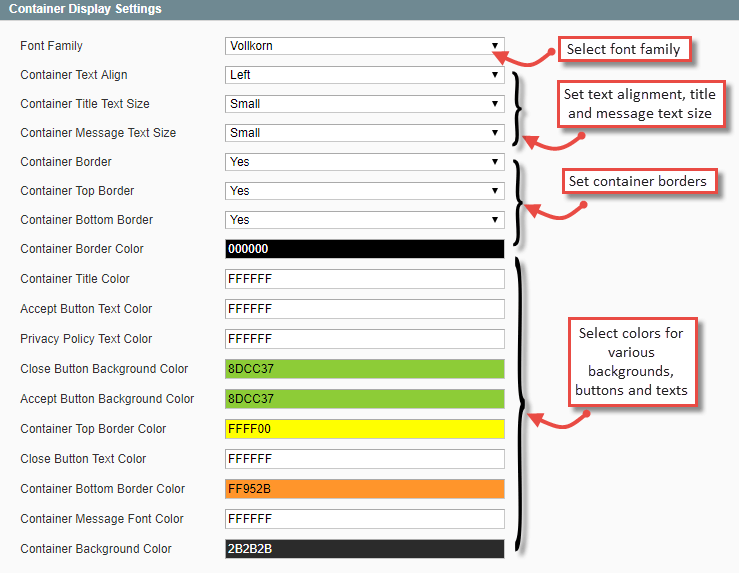This screenshot has height=573, width=739.
Task: Click the Container Display Settings section header
Action: [370, 9]
